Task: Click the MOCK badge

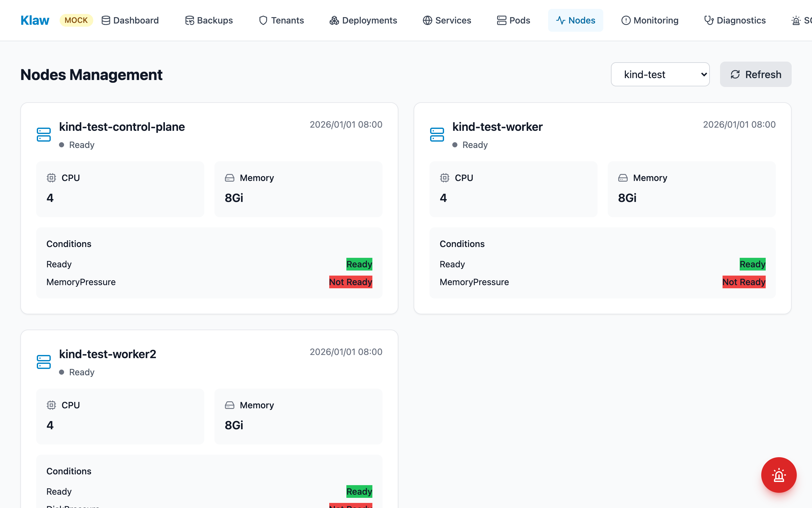Action: (76, 21)
